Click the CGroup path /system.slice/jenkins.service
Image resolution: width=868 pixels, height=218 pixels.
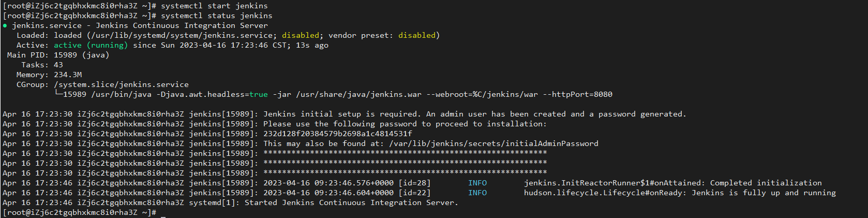121,84
